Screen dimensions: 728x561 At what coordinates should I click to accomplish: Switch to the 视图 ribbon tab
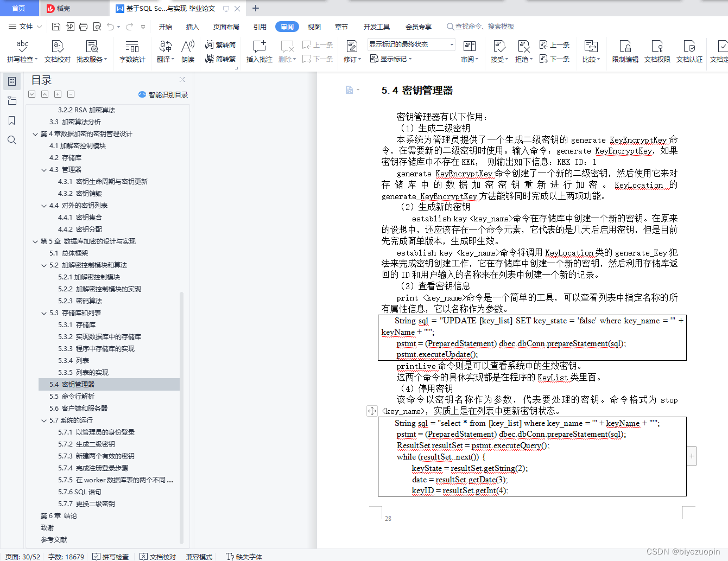point(314,26)
